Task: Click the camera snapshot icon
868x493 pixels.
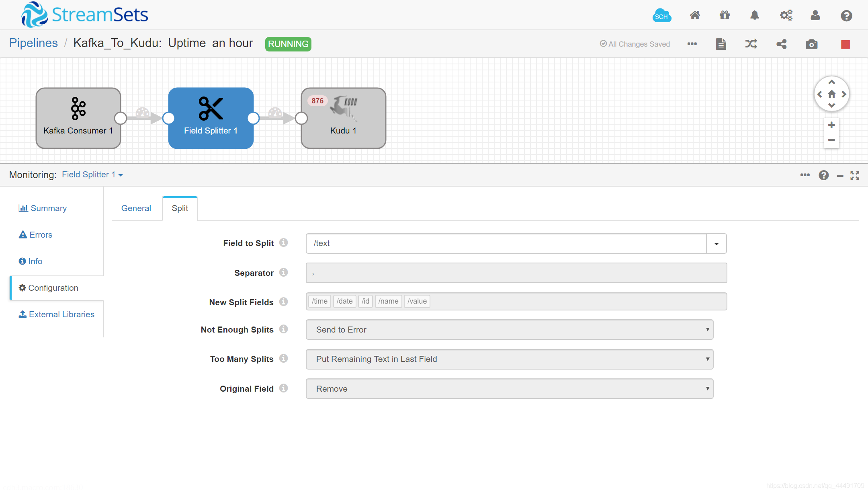Action: click(x=811, y=43)
